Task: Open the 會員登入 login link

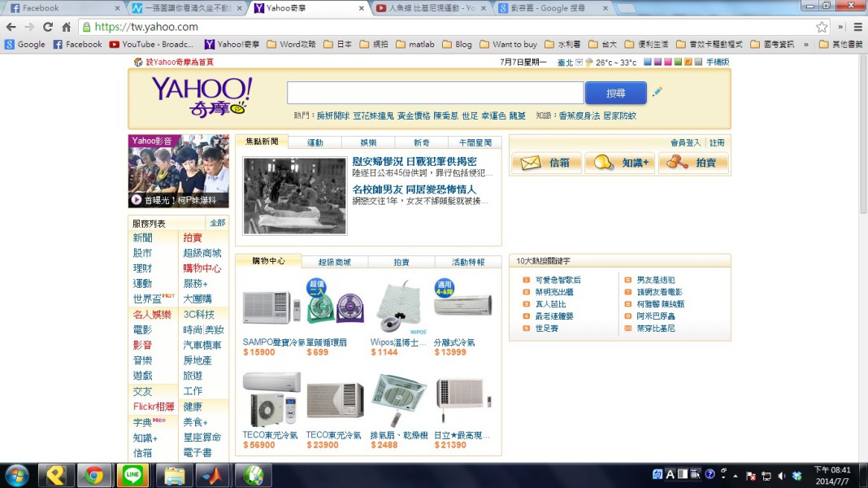Action: click(685, 143)
